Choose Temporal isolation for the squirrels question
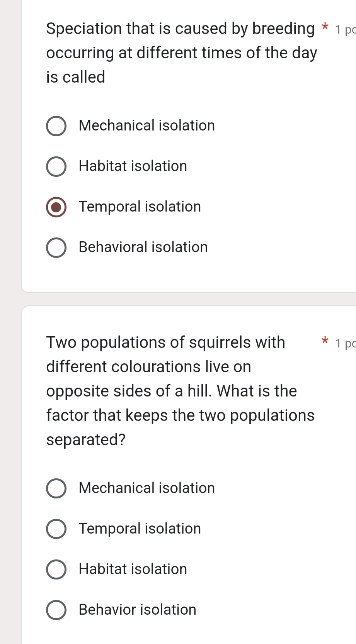 (56, 529)
